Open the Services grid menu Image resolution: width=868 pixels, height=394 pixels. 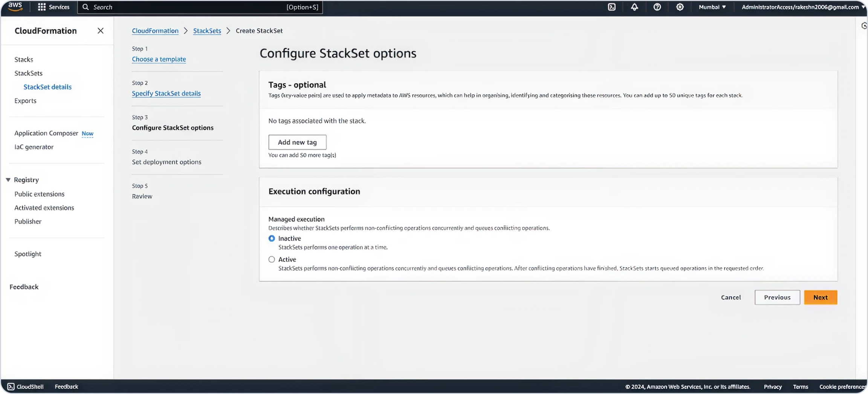(x=42, y=7)
